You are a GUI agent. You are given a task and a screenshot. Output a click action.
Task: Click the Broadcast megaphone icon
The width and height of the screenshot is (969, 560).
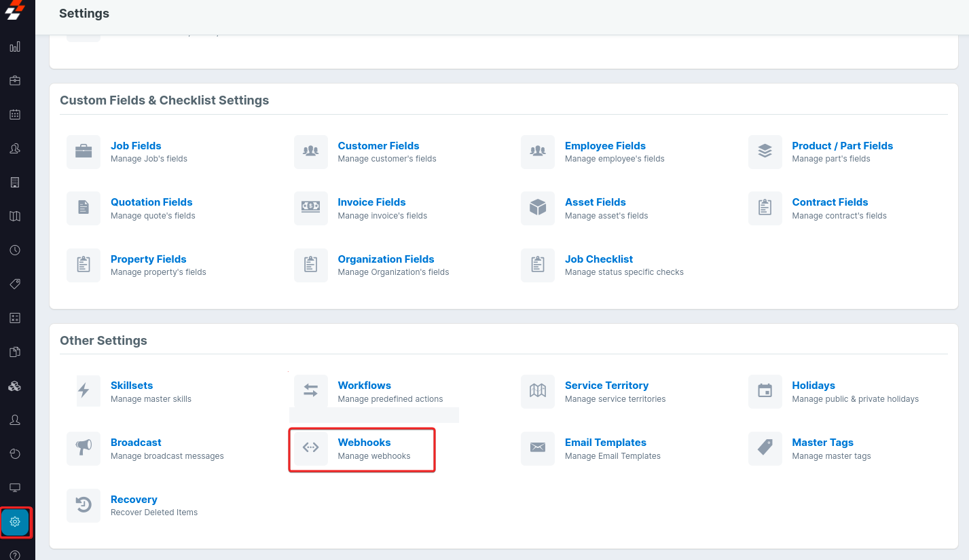[x=84, y=449]
